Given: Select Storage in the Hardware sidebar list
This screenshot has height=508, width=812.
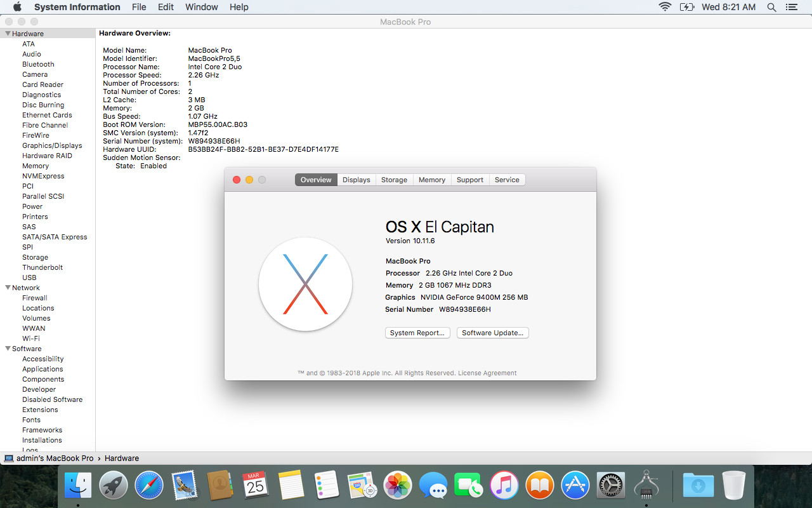Looking at the screenshot, I should tap(35, 257).
